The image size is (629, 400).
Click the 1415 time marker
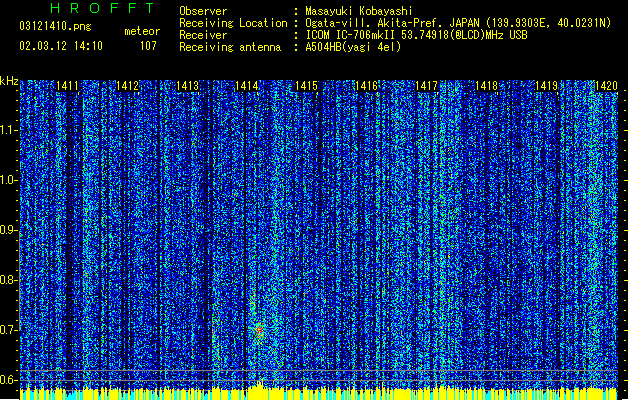click(x=306, y=85)
